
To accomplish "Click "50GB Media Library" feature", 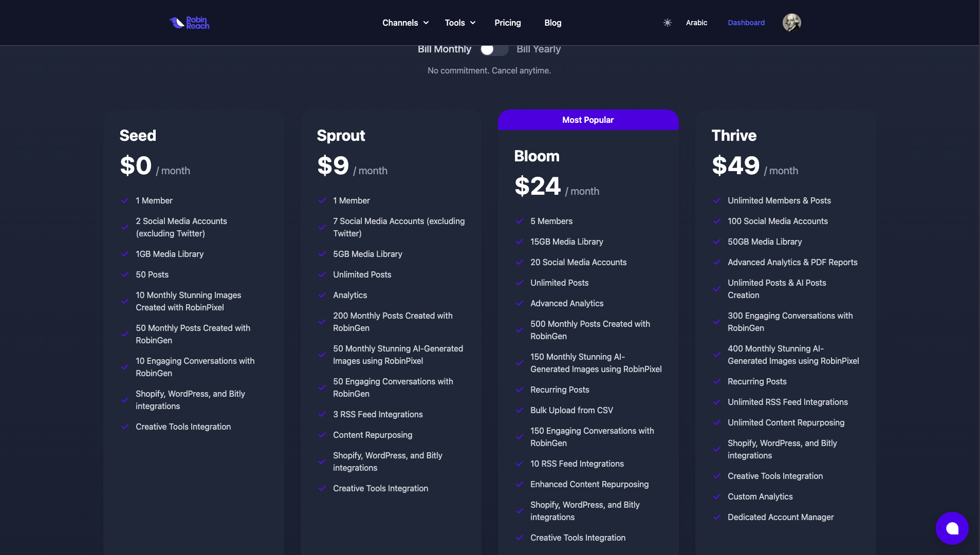I will pyautogui.click(x=765, y=242).
